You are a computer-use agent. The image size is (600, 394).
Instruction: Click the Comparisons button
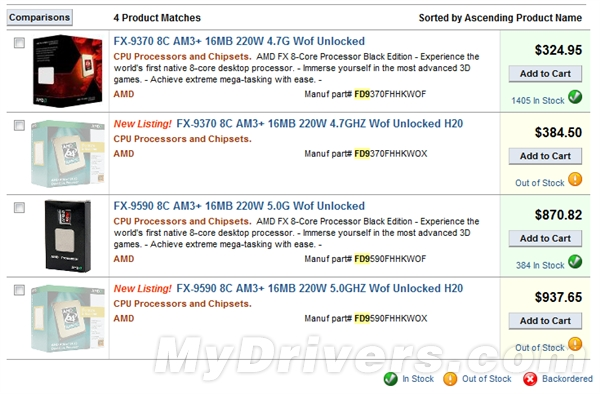(39, 18)
